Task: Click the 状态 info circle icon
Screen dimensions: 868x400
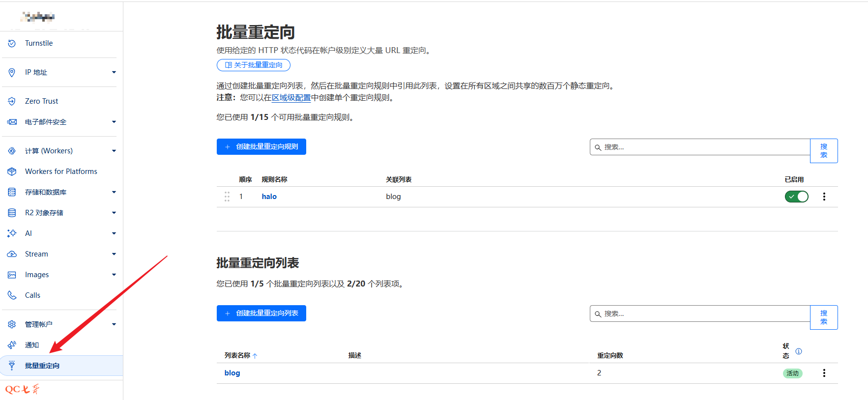Action: pyautogui.click(x=798, y=351)
